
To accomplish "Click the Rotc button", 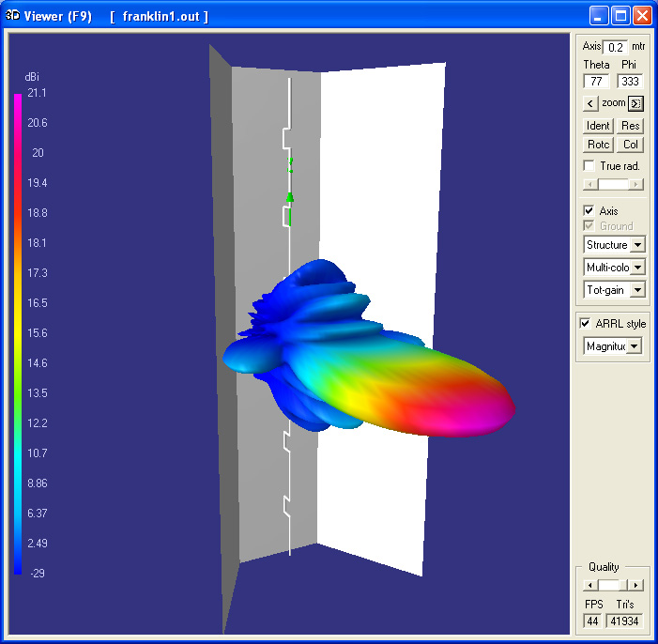I will pos(598,145).
